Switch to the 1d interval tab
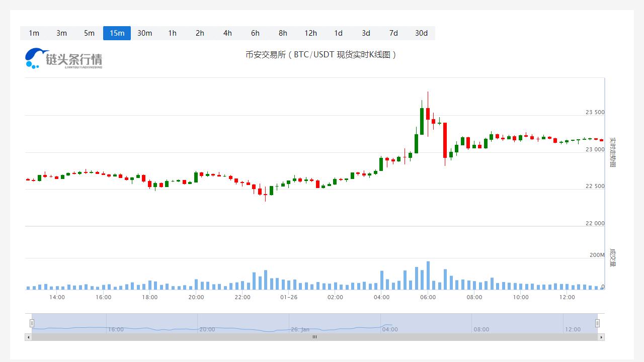Viewport: 644px width, 362px height. coord(338,33)
